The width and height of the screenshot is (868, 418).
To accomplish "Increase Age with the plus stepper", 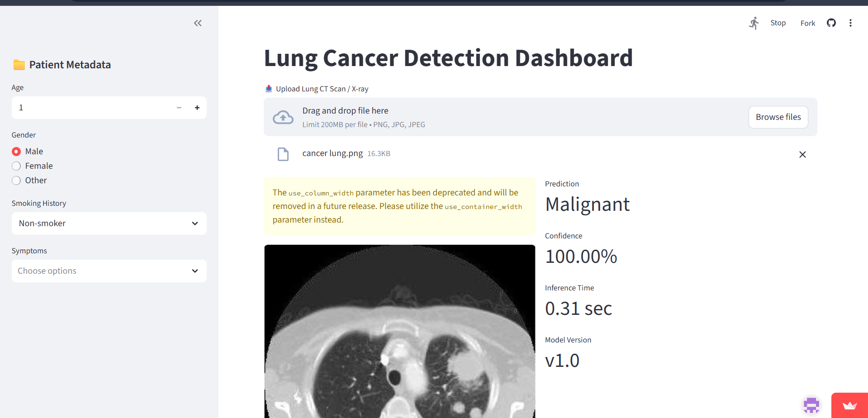I will click(x=197, y=108).
